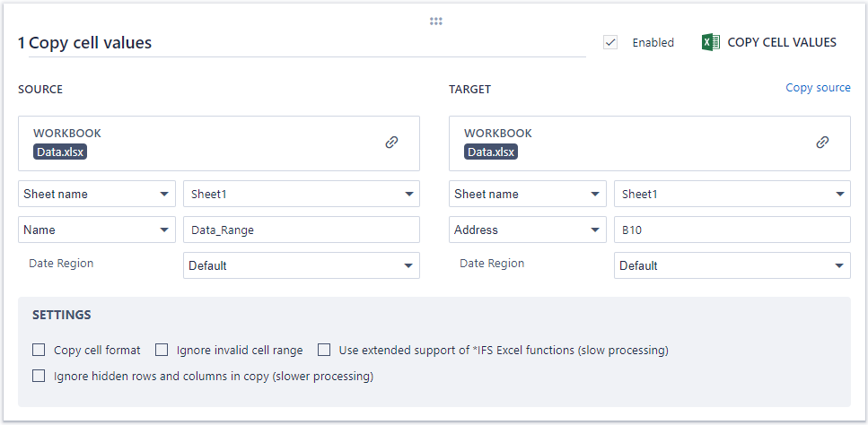This screenshot has width=868, height=425.
Task: Click target Data.xlsx workbook tag
Action: click(491, 152)
